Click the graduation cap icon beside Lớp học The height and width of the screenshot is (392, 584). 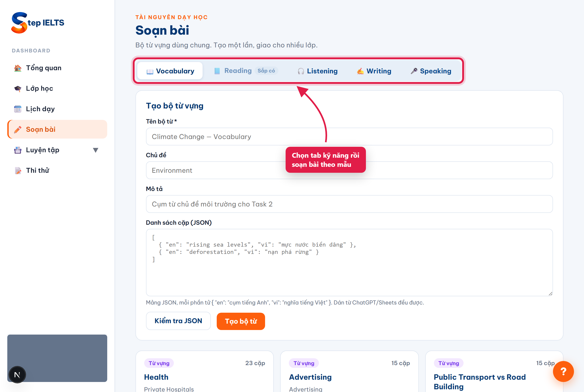[18, 88]
